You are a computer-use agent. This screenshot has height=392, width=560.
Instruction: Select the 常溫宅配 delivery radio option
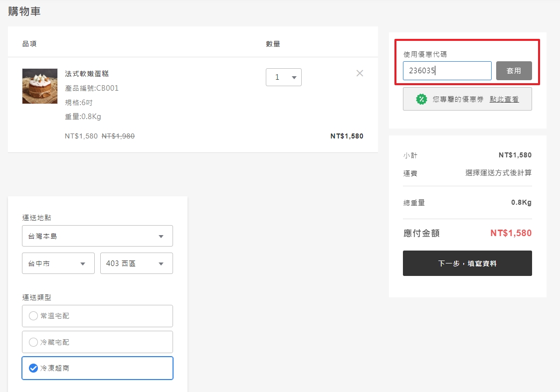click(33, 316)
